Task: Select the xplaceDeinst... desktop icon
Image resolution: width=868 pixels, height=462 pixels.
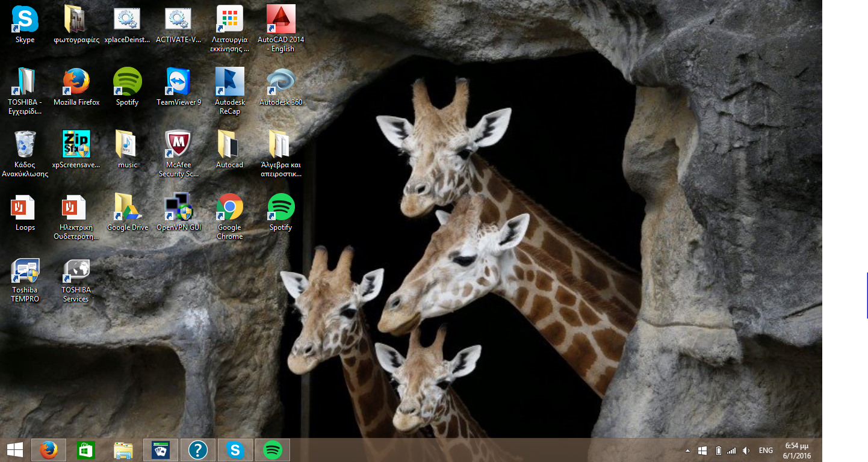Action: [128, 25]
